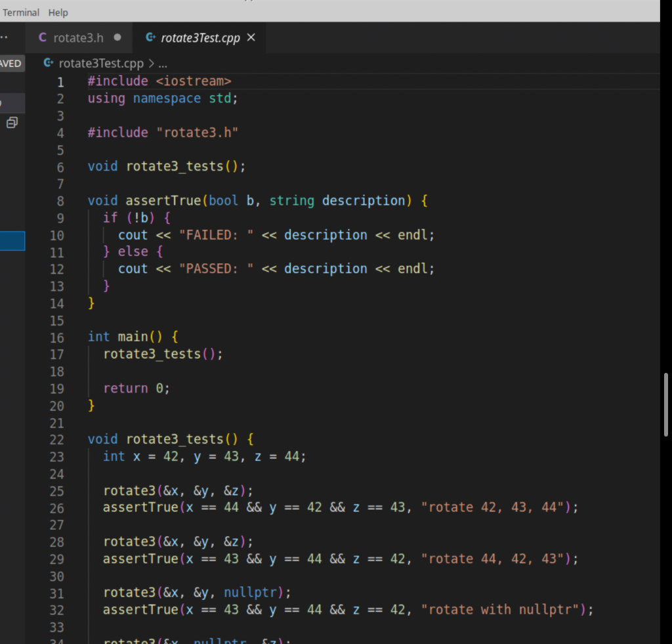Click nullptr on line 31
This screenshot has height=644, width=672.
pos(250,593)
